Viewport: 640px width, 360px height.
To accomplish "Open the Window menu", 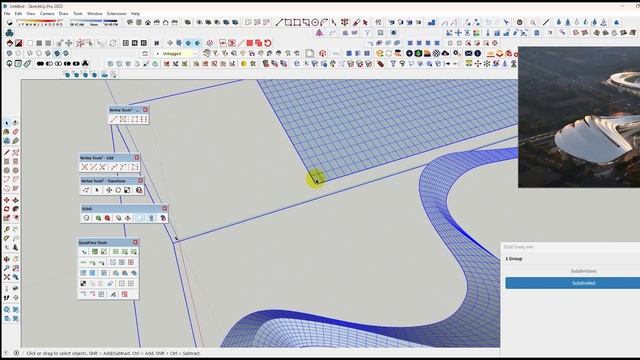I will [x=94, y=13].
